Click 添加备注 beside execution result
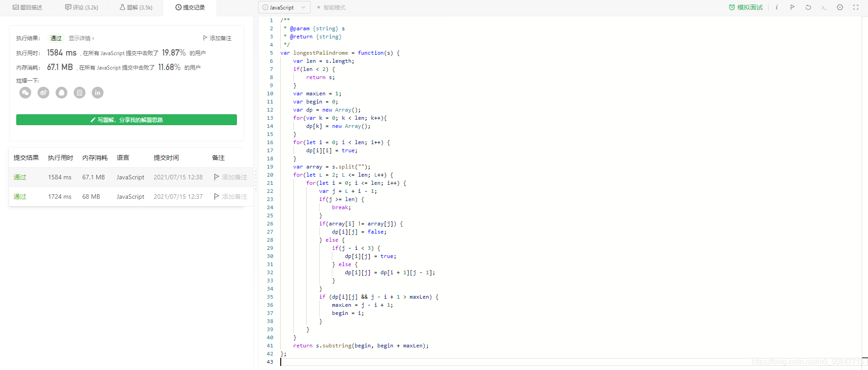This screenshot has height=370, width=868. point(217,38)
